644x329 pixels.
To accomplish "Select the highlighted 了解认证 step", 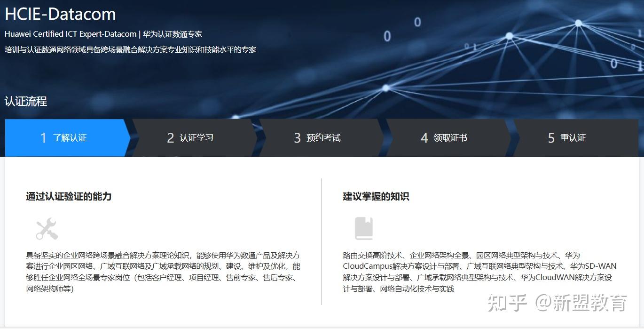I will [x=71, y=137].
